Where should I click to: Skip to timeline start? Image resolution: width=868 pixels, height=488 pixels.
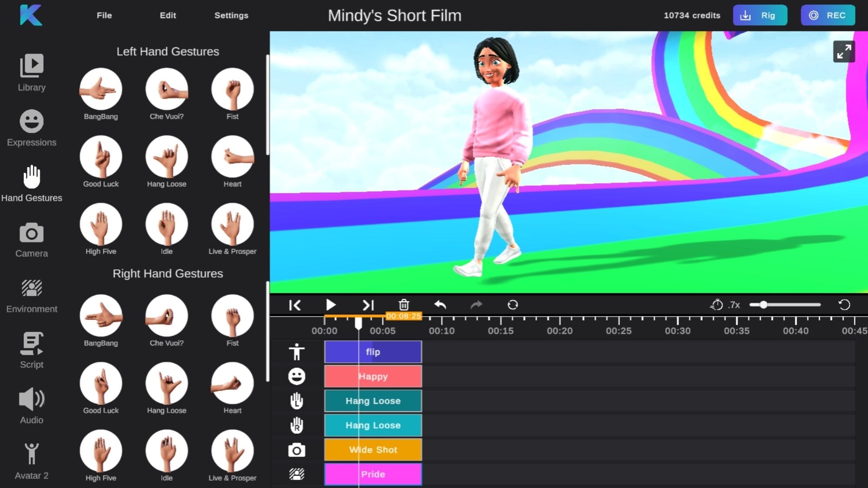coord(295,305)
